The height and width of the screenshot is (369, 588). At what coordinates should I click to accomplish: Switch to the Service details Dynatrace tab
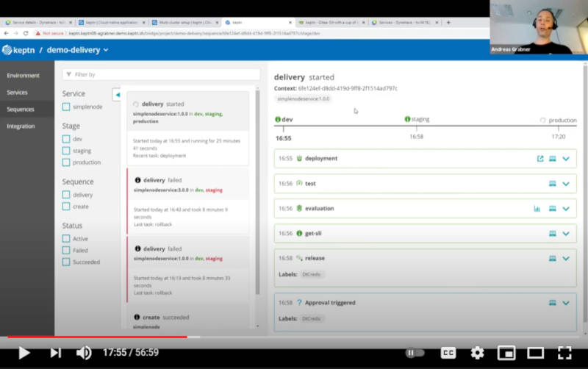pyautogui.click(x=39, y=23)
